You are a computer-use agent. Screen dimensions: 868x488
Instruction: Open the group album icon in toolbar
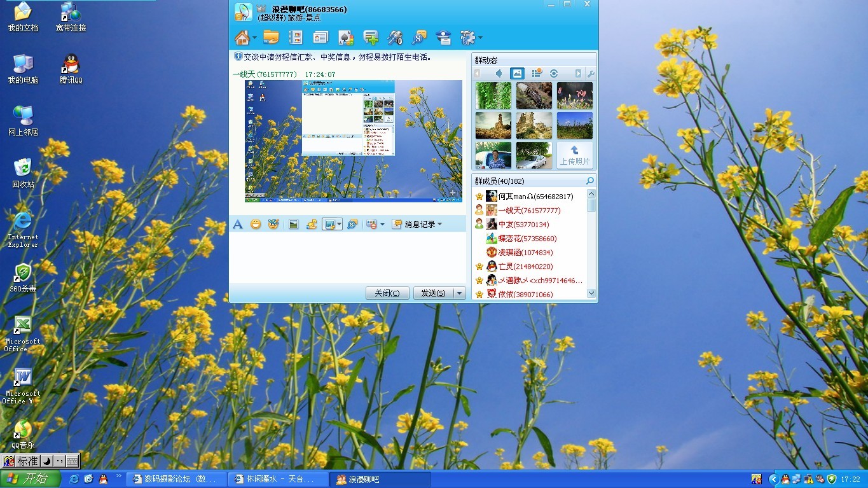[296, 38]
